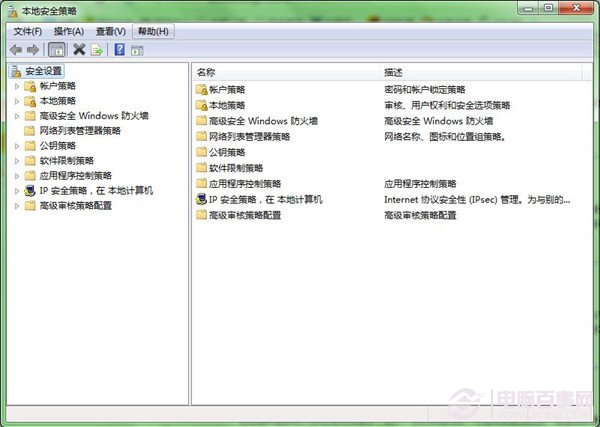600x427 pixels.
Task: Open the 操作(A) menu
Action: coord(69,31)
